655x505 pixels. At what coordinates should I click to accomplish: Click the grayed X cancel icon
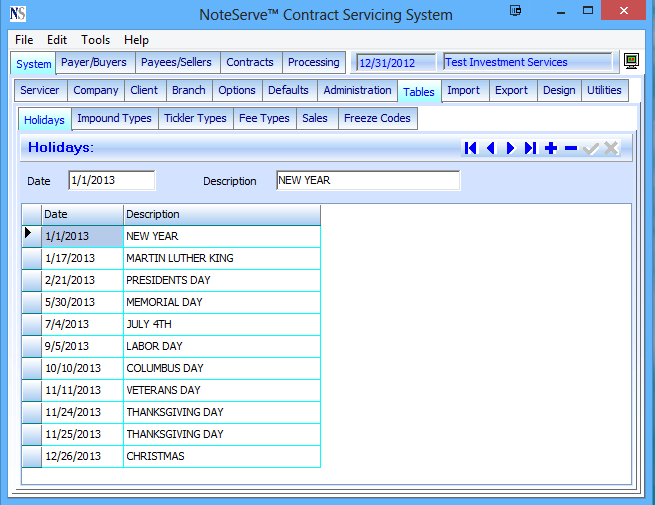pyautogui.click(x=611, y=148)
